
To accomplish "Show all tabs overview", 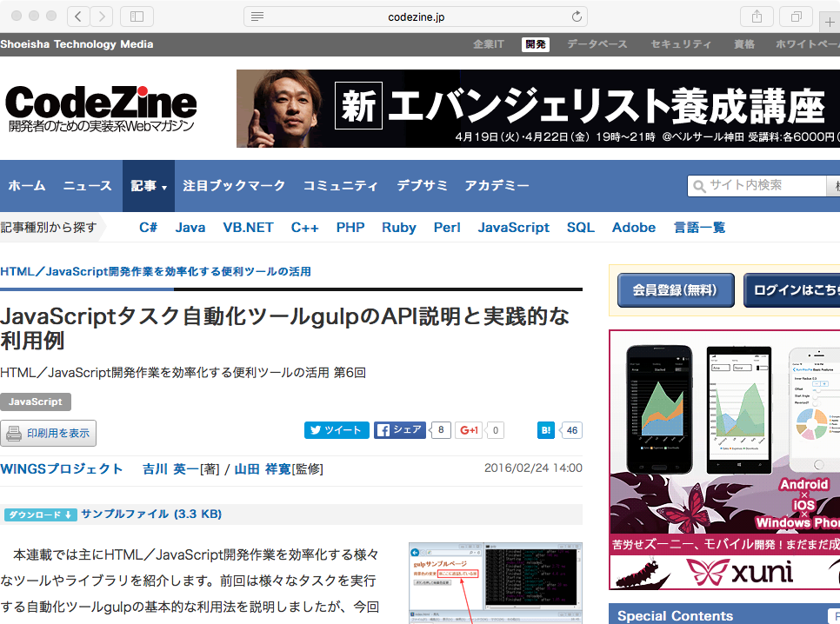I will (796, 17).
